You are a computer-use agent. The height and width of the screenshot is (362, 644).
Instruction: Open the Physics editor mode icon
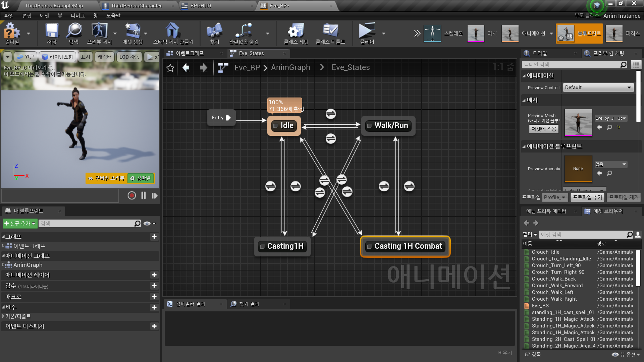(x=614, y=34)
